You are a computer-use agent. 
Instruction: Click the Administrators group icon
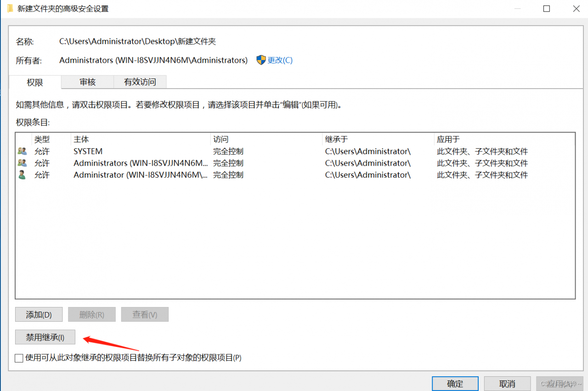(x=22, y=163)
